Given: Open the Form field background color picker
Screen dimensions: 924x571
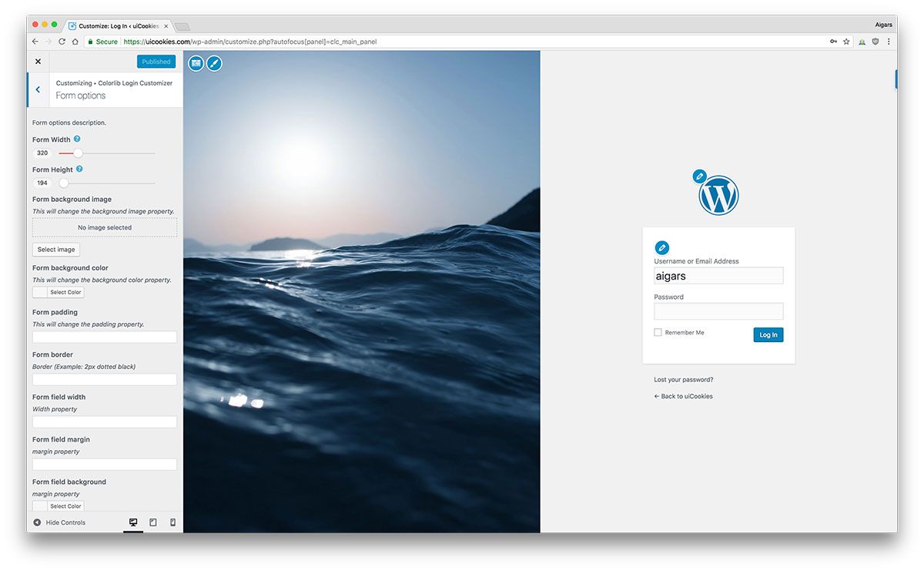Looking at the screenshot, I should click(59, 506).
